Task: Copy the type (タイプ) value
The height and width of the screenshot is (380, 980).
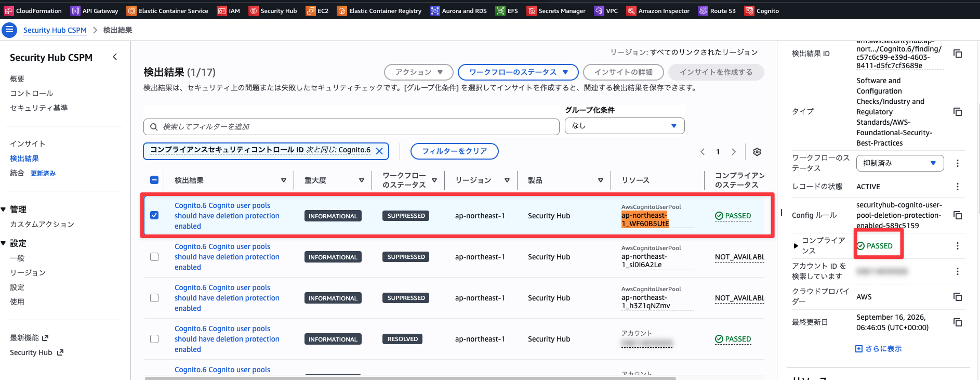Action: click(x=958, y=112)
